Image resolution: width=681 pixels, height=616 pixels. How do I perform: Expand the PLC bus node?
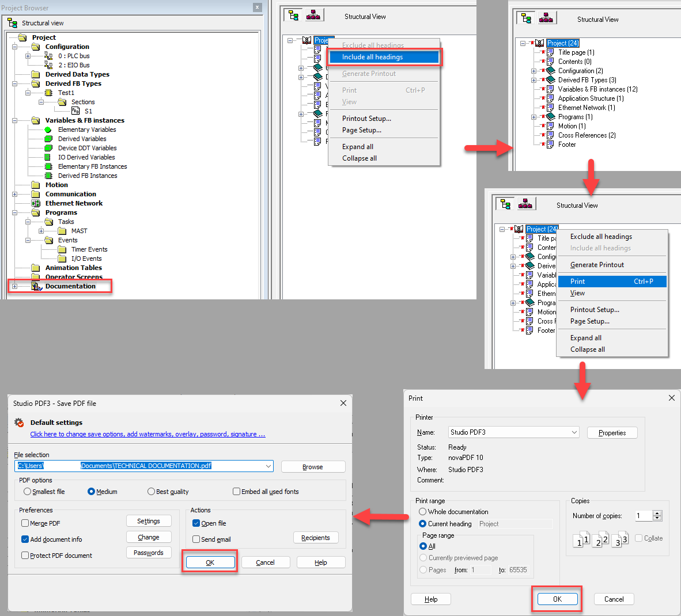tap(28, 56)
